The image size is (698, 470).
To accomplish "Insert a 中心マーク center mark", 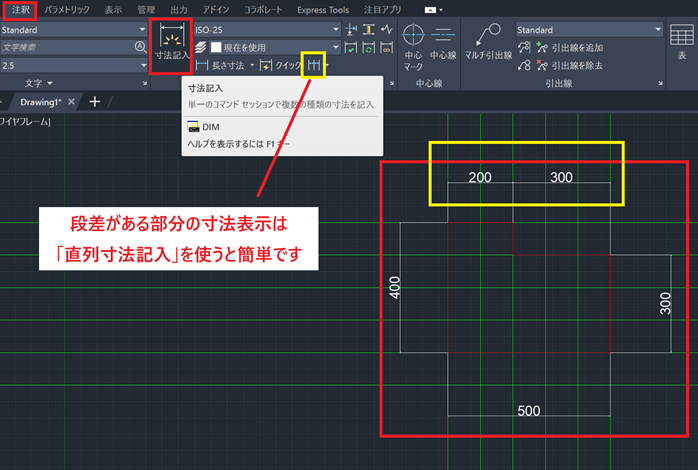I will coord(413,47).
